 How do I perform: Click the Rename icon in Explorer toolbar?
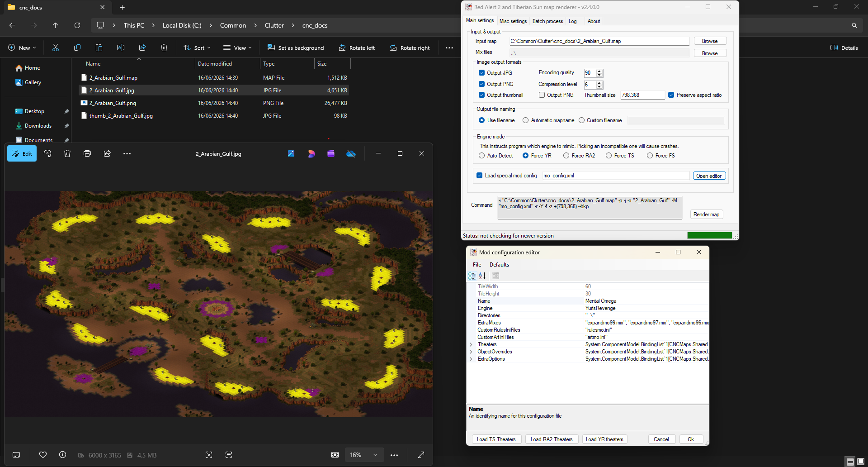point(121,48)
